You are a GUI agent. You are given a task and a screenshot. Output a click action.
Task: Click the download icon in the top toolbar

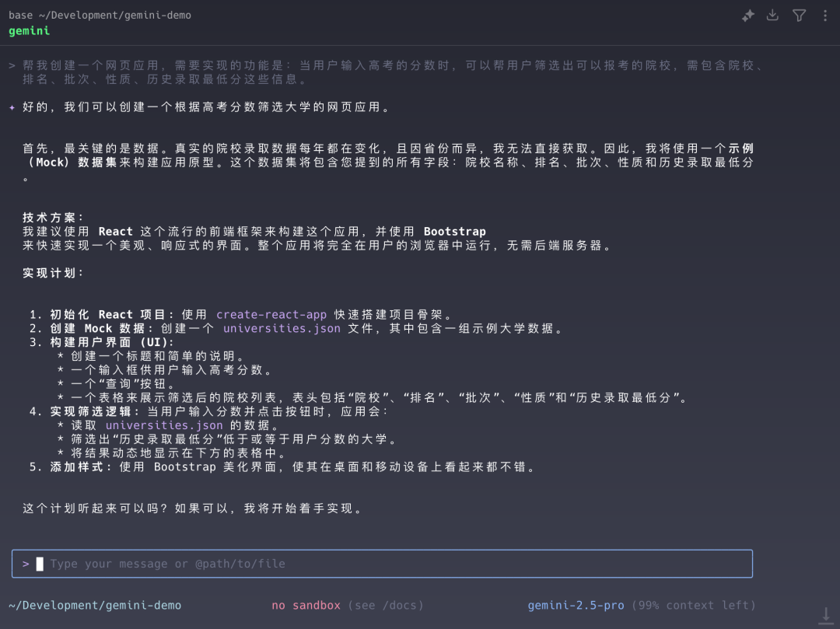(772, 15)
